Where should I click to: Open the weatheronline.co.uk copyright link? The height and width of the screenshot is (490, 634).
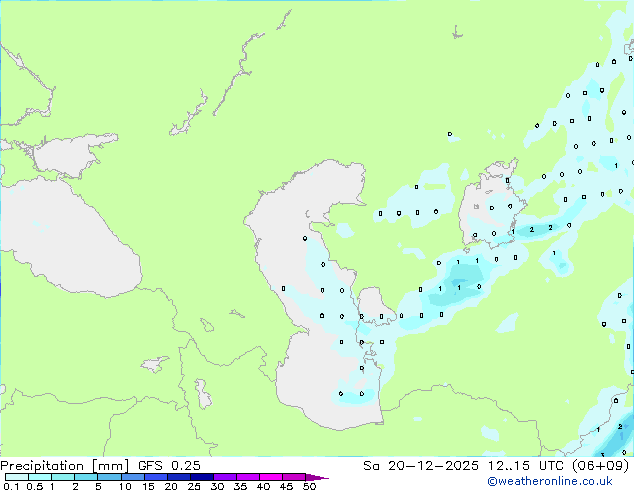[x=550, y=481]
